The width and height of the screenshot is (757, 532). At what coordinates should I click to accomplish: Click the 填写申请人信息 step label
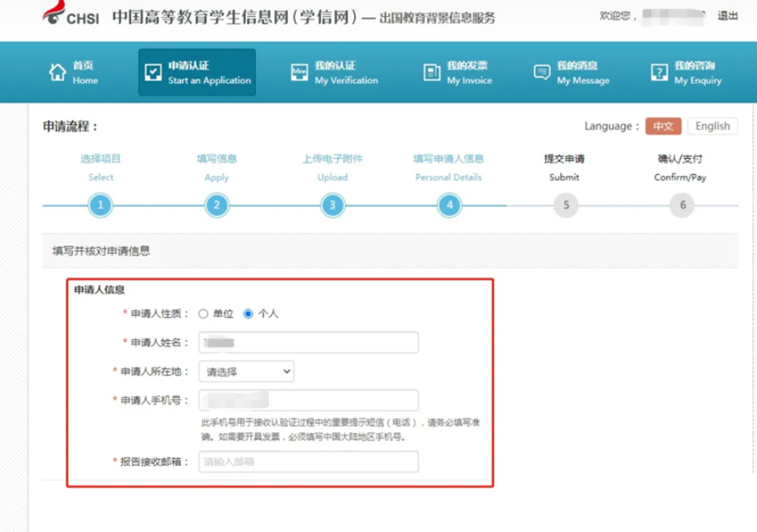pyautogui.click(x=448, y=159)
